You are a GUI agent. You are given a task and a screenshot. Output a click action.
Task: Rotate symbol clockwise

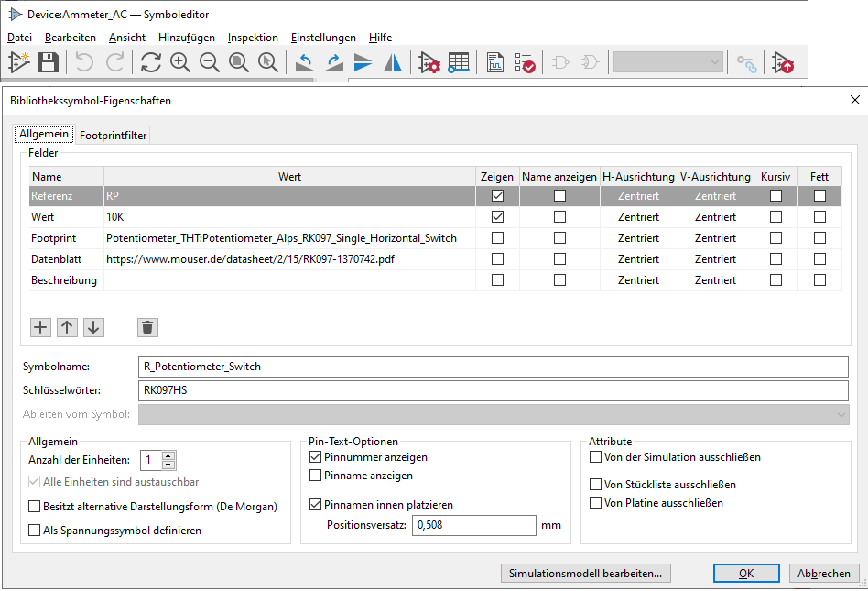click(334, 62)
